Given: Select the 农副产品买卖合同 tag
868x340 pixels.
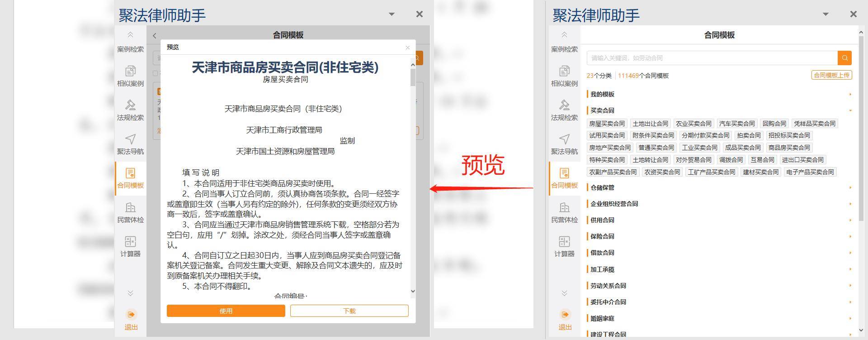Looking at the screenshot, I should click(x=613, y=172).
